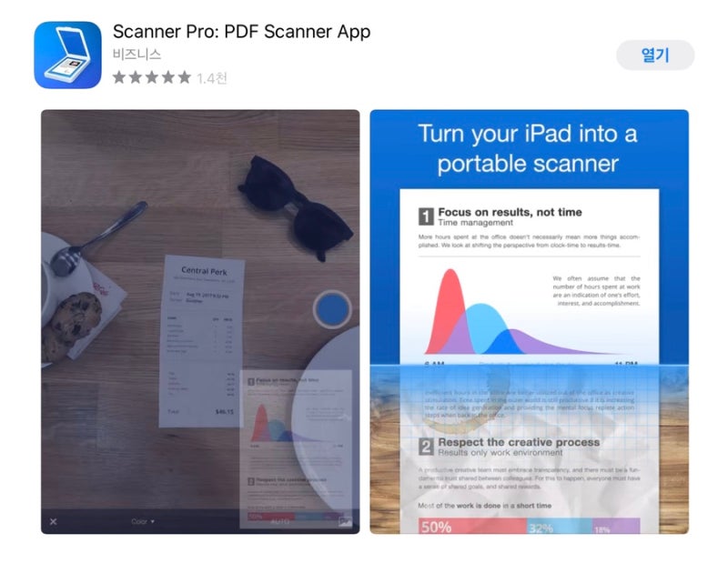Tap the number 1 section badge

click(x=426, y=216)
